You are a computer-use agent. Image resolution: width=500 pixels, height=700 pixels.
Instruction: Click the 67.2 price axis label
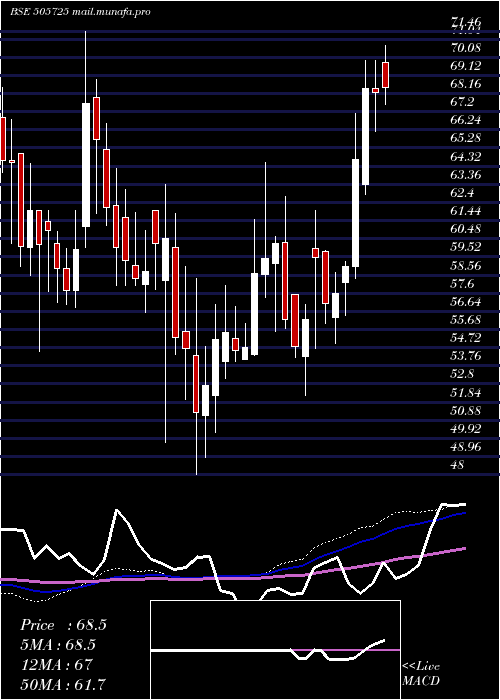462,102
